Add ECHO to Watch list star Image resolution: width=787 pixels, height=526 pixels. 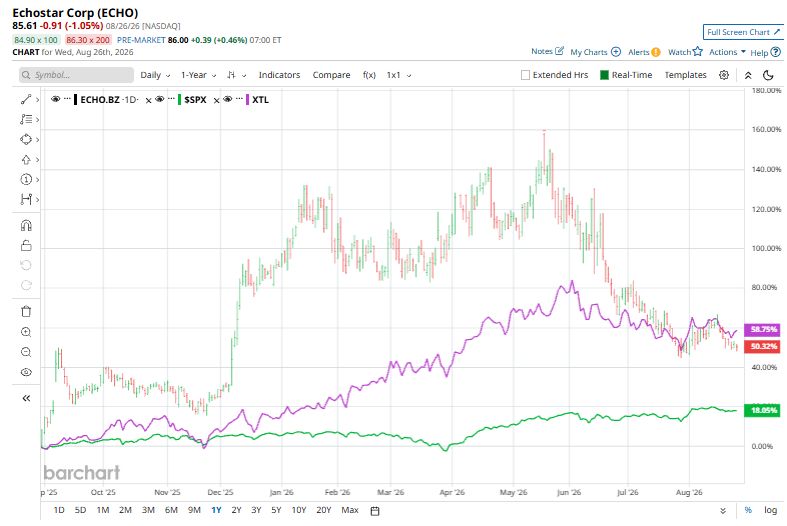point(698,51)
